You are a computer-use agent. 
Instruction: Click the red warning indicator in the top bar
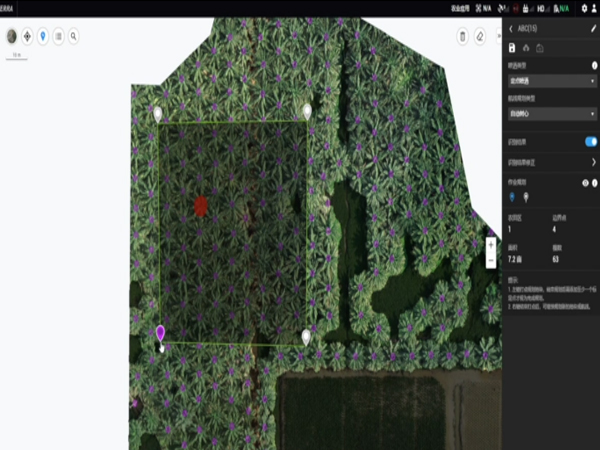[x=516, y=8]
